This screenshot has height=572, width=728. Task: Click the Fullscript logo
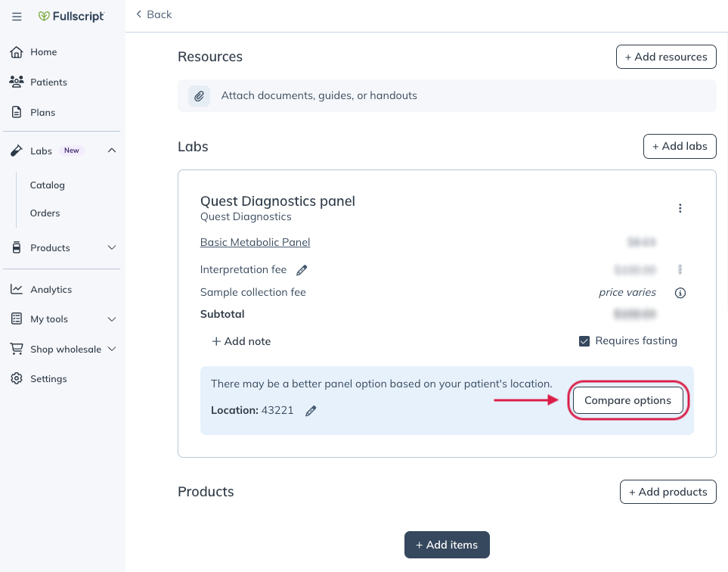71,16
